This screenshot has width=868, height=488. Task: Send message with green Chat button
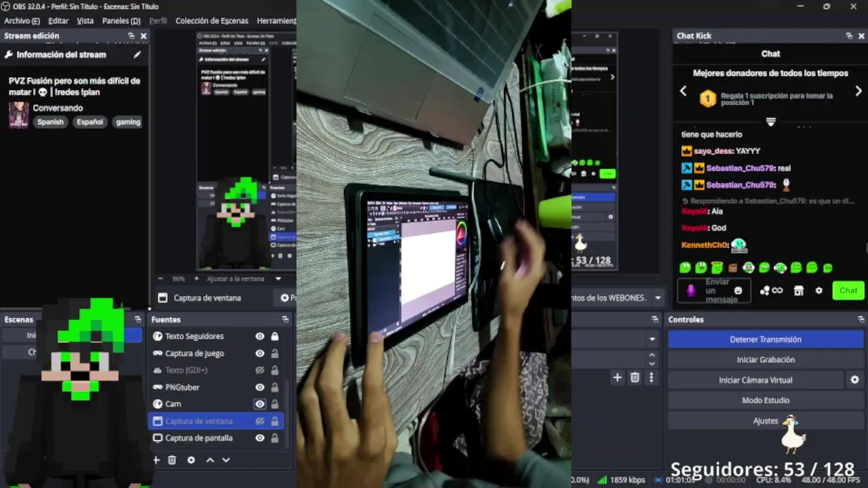coord(848,291)
